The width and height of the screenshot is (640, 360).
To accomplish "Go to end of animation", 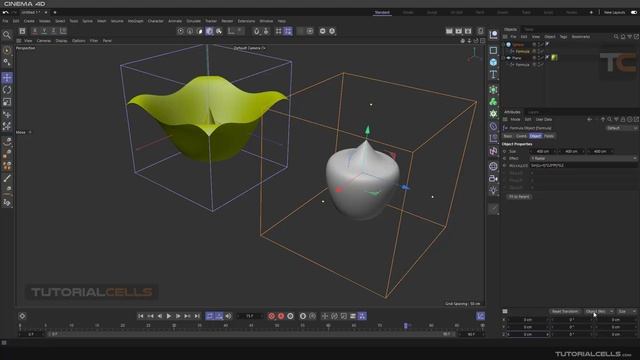I will click(197, 316).
